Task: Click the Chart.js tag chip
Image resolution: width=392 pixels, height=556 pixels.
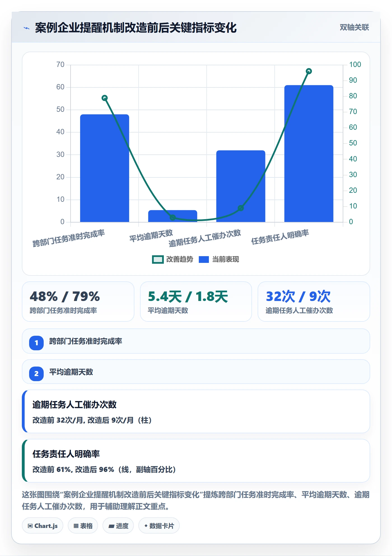Action: [x=43, y=525]
